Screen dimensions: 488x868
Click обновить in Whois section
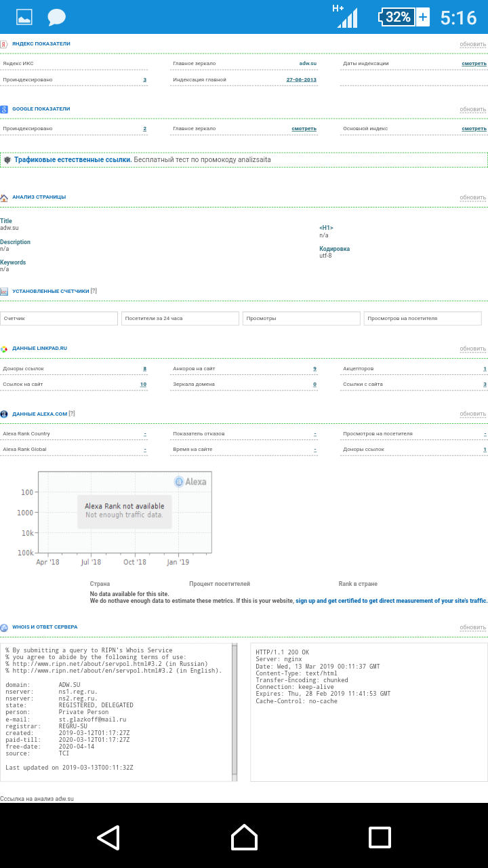[x=473, y=627]
